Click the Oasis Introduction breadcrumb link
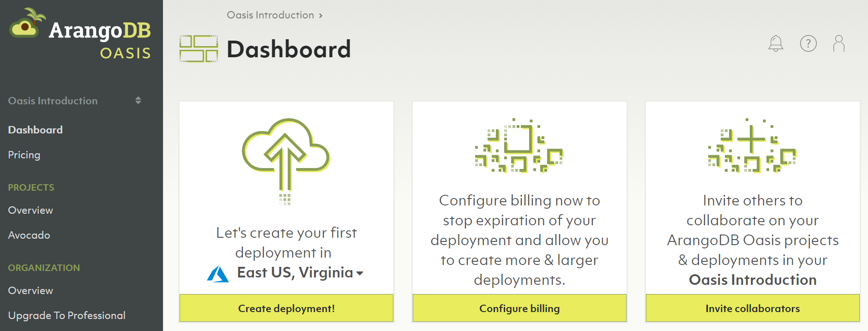Image resolution: width=868 pixels, height=331 pixels. tap(270, 15)
